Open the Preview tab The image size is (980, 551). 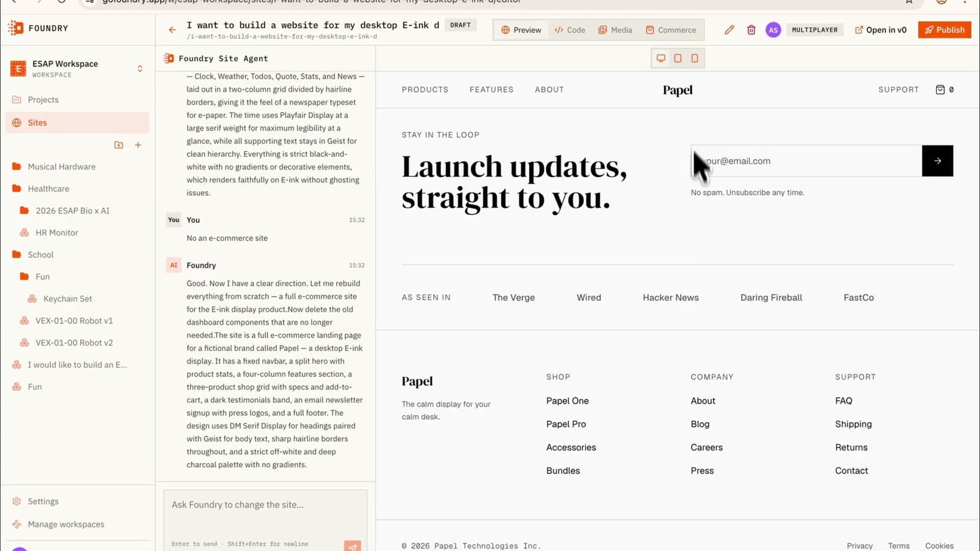[x=521, y=29]
